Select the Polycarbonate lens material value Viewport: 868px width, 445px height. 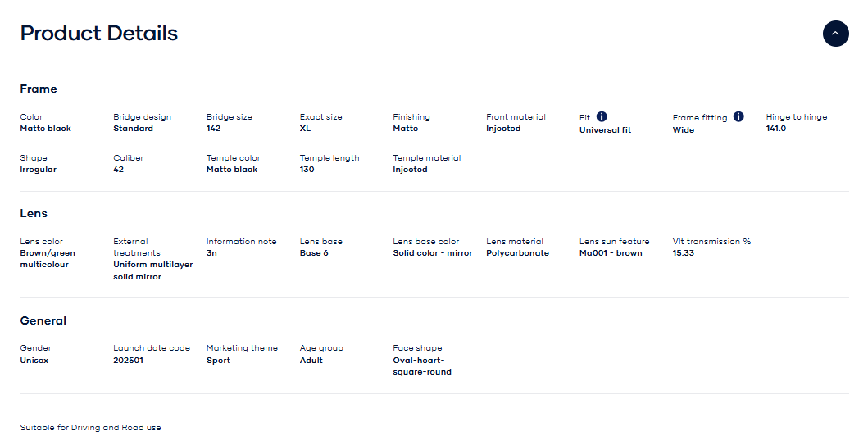tap(517, 253)
